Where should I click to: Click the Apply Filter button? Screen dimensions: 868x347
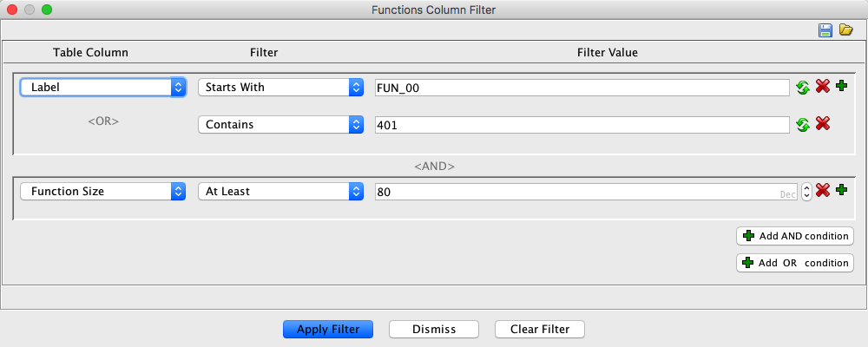pos(327,329)
